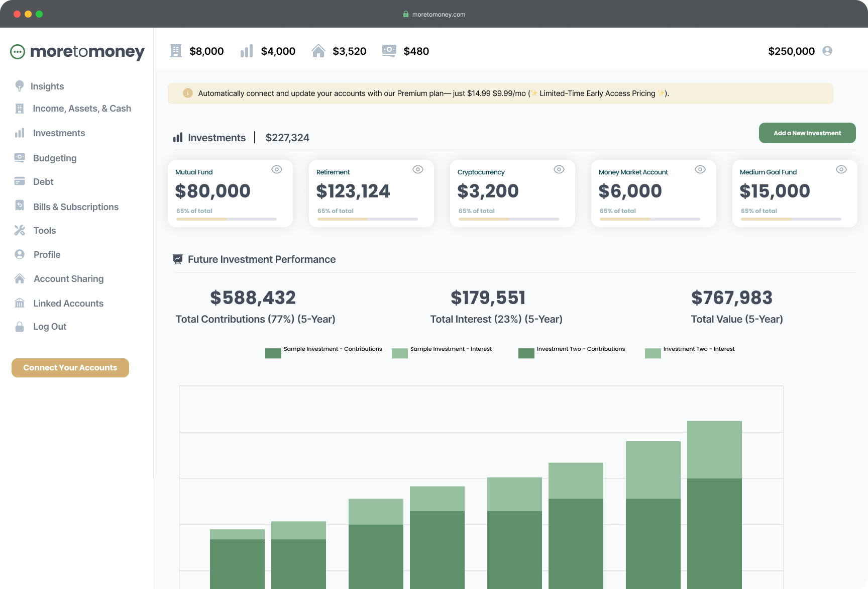Screen dimensions: 868x589
Task: Click the cash icon beside $480
Action: pyautogui.click(x=389, y=51)
